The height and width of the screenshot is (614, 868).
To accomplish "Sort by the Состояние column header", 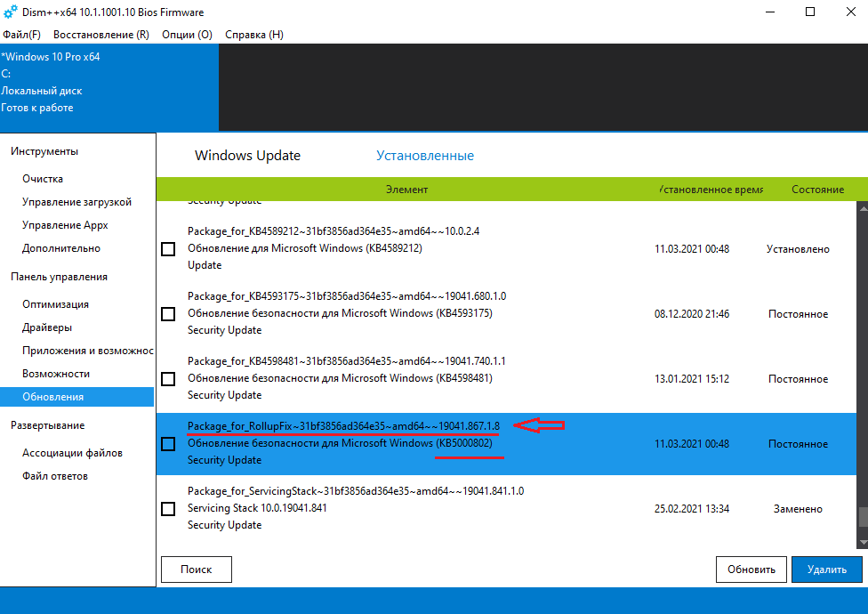I will point(817,190).
